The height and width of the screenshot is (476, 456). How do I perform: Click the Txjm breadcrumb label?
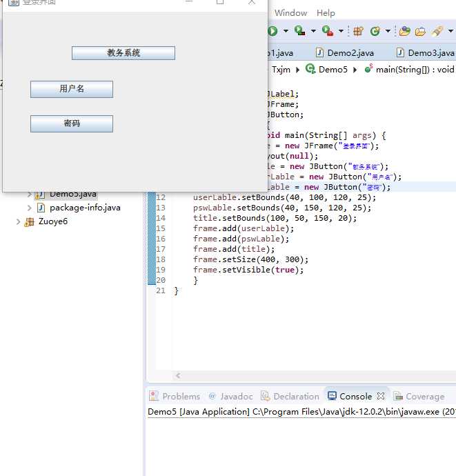(281, 70)
